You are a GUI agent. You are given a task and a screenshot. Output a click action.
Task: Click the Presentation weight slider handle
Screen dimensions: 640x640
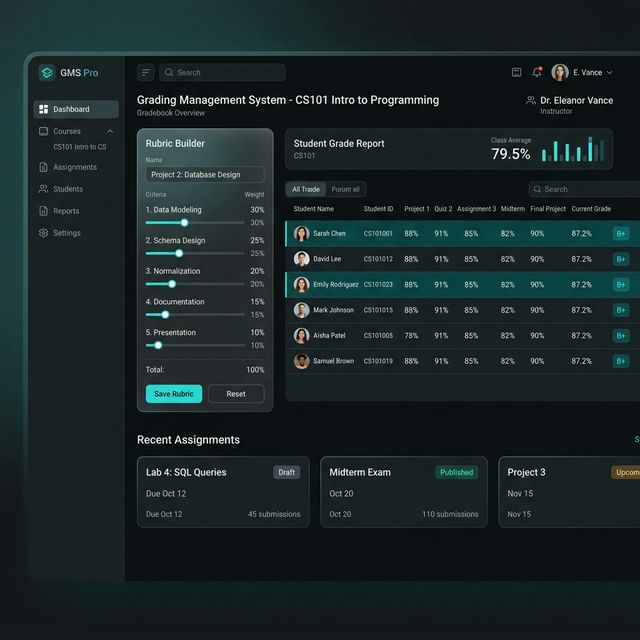[158, 345]
